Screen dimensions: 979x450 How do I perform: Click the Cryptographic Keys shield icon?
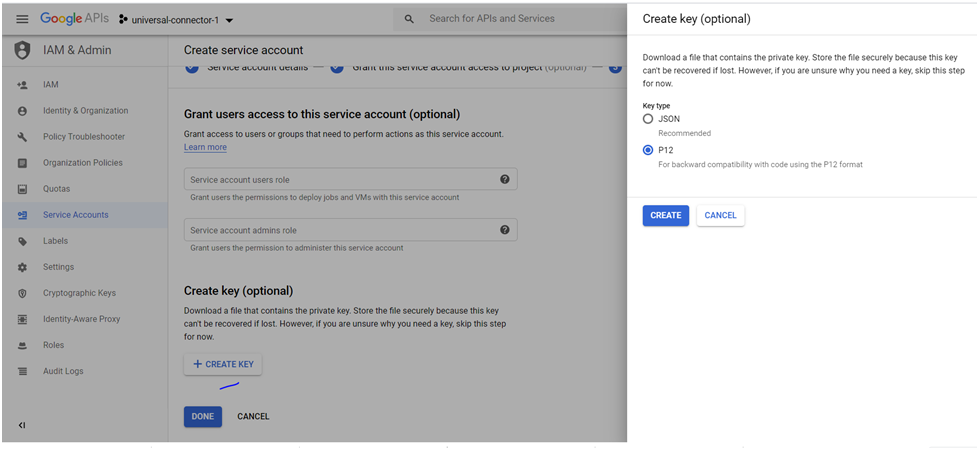22,293
